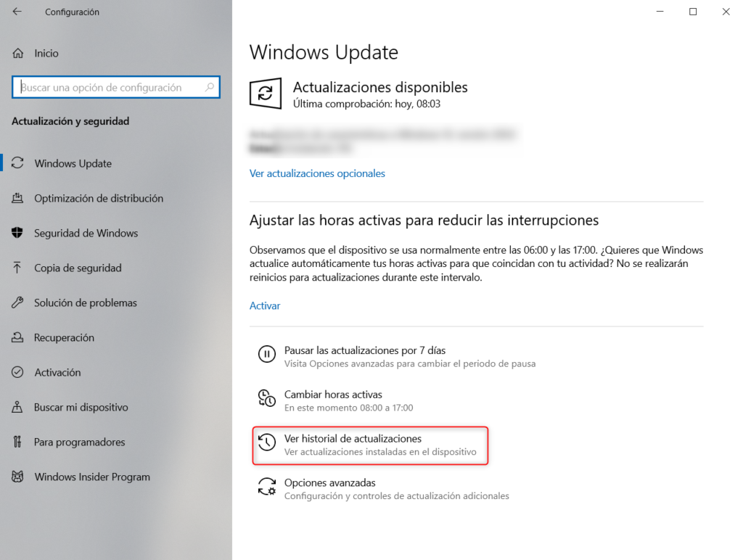
Task: Open Inicio home icon
Action: pyautogui.click(x=17, y=53)
